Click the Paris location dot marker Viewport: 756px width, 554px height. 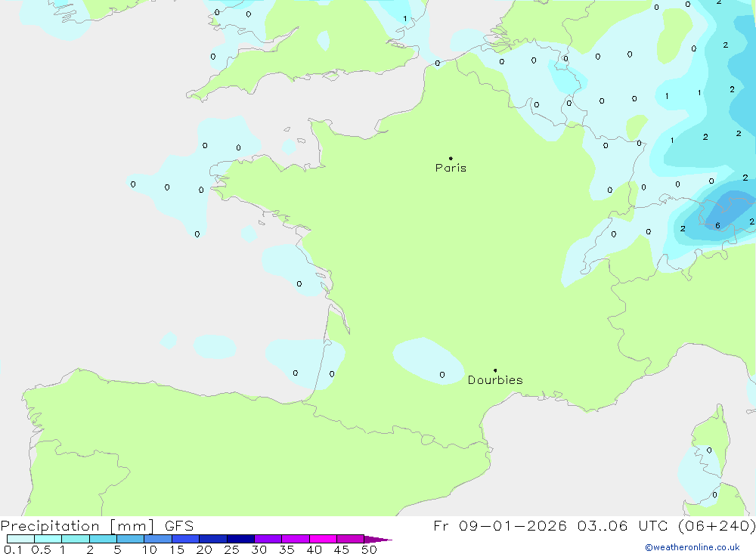[x=451, y=158]
